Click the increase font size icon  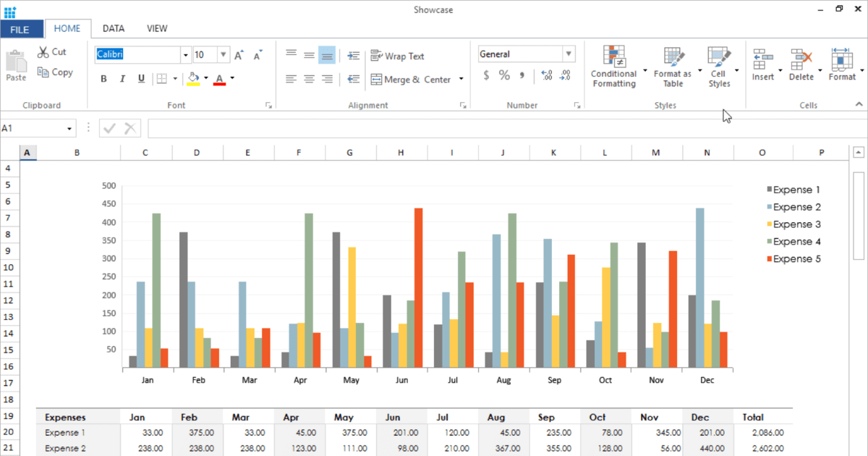click(x=239, y=55)
